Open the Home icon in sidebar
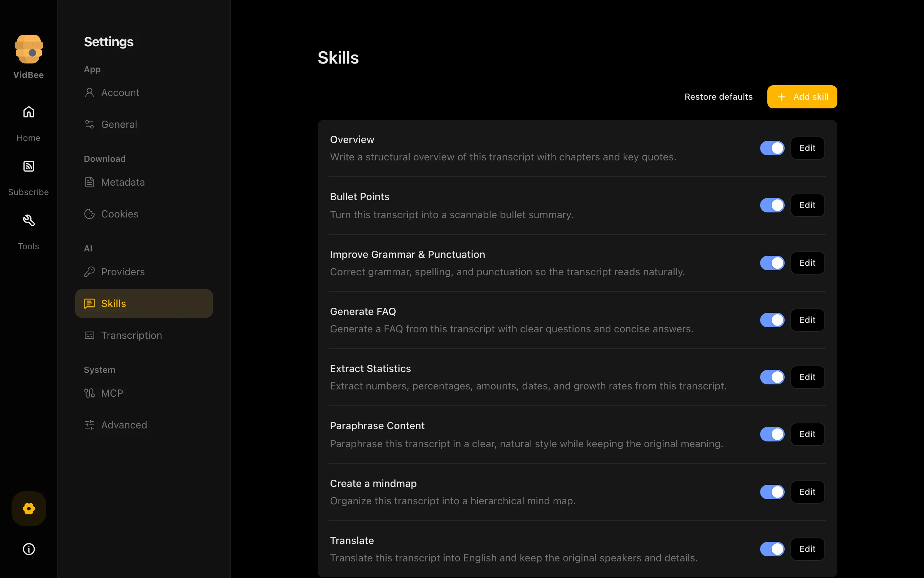 point(29,112)
